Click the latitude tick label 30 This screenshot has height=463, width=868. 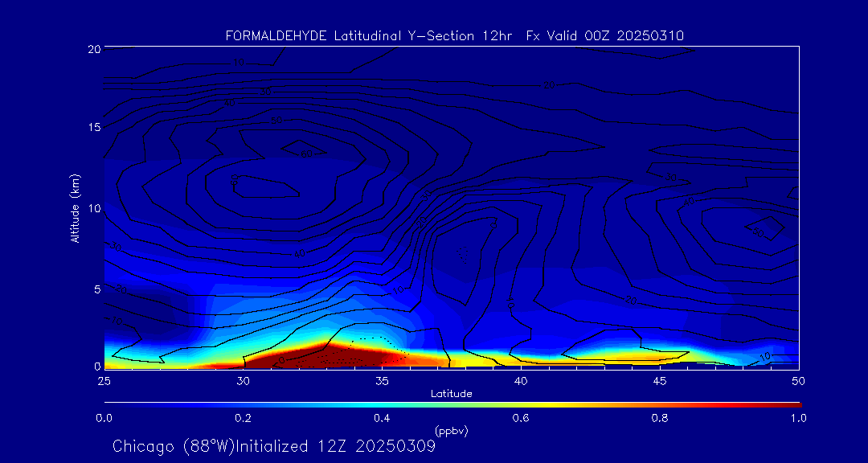pos(243,380)
